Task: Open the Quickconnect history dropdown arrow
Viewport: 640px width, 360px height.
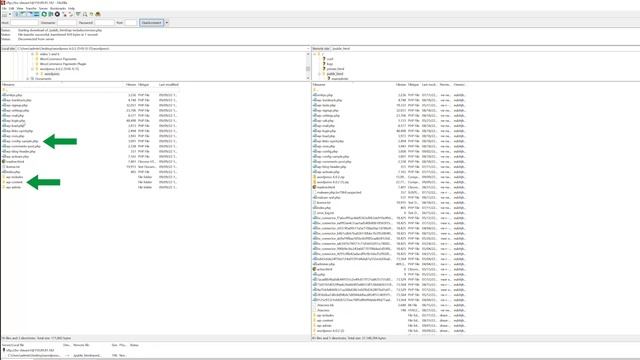Action: 167,23
